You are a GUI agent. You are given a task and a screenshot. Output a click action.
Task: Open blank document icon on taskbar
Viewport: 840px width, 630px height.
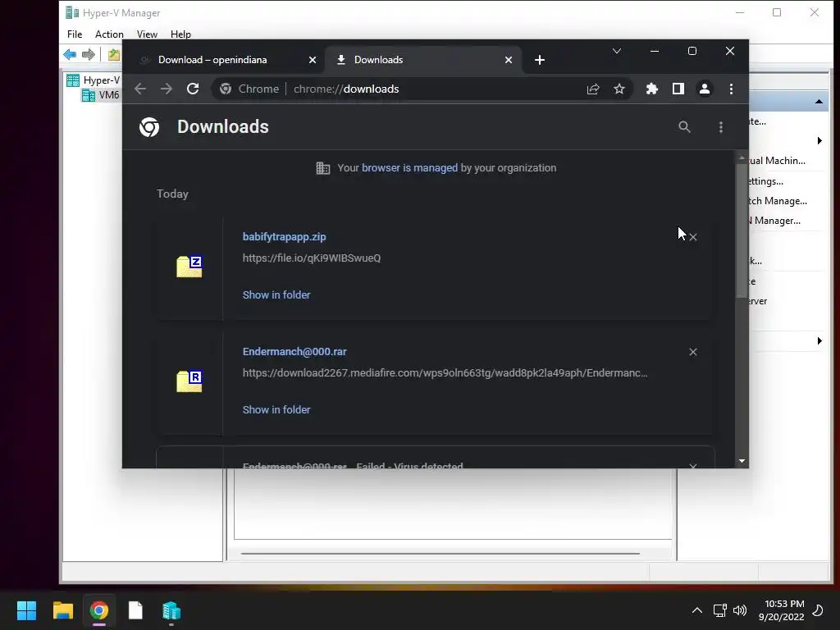135,610
